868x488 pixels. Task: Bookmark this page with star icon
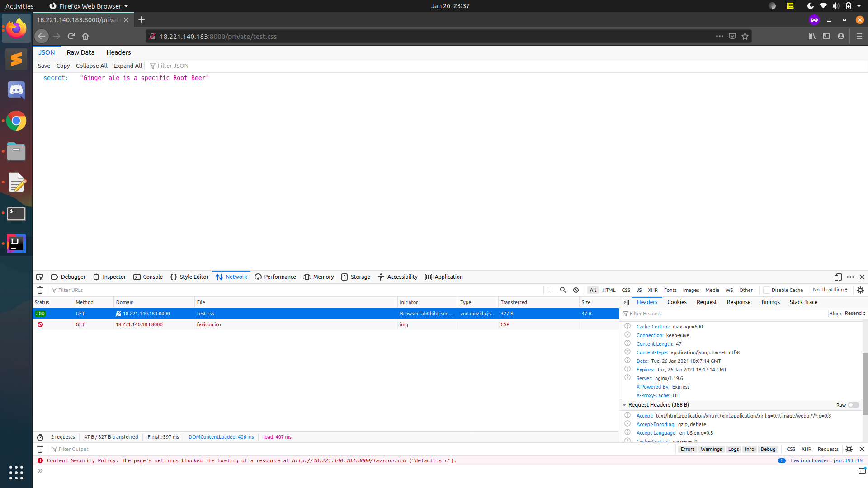pyautogui.click(x=745, y=37)
